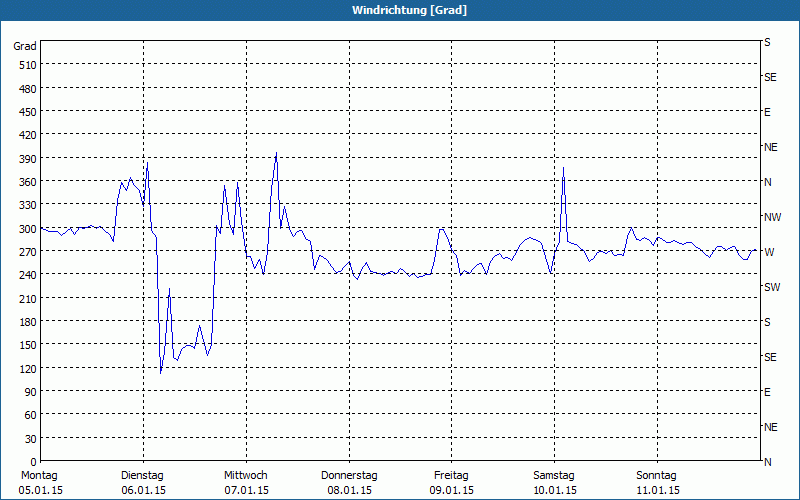This screenshot has height=500, width=800.
Task: Select the 210 degree axis value
Action: point(28,299)
